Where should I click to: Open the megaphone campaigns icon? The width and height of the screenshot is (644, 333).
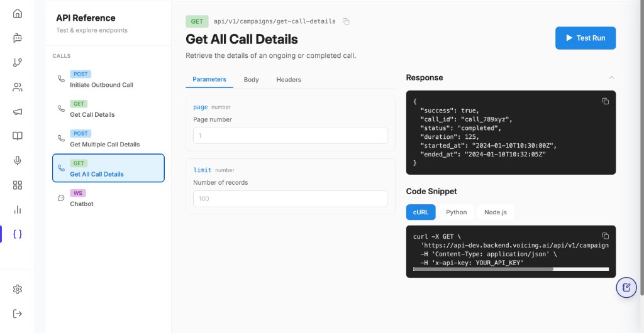[17, 112]
